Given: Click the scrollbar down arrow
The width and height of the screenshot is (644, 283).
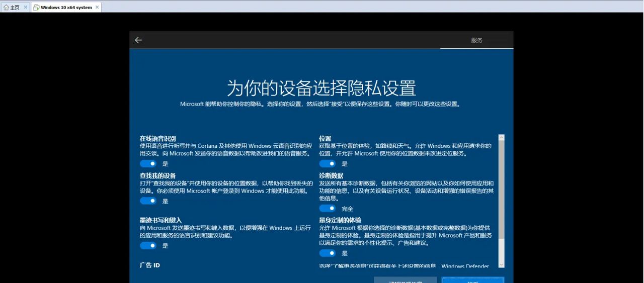Looking at the screenshot, I should pos(501,264).
